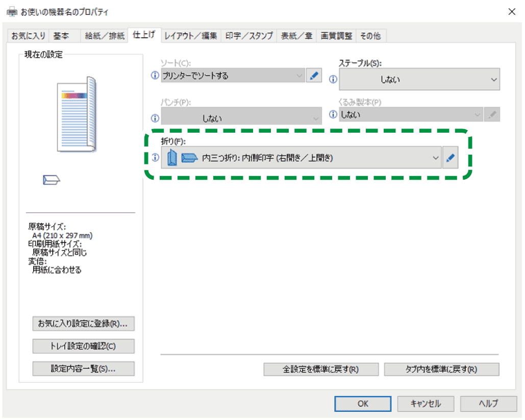Go to the 給紙／排紙 tab
This screenshot has width=525, height=420.
tap(105, 36)
